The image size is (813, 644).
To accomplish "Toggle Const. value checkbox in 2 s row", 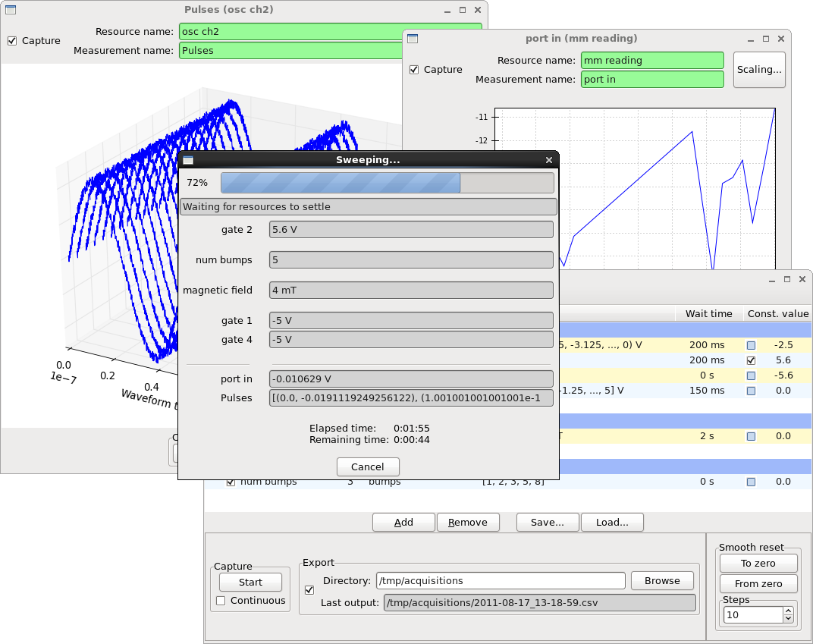I will (x=751, y=437).
